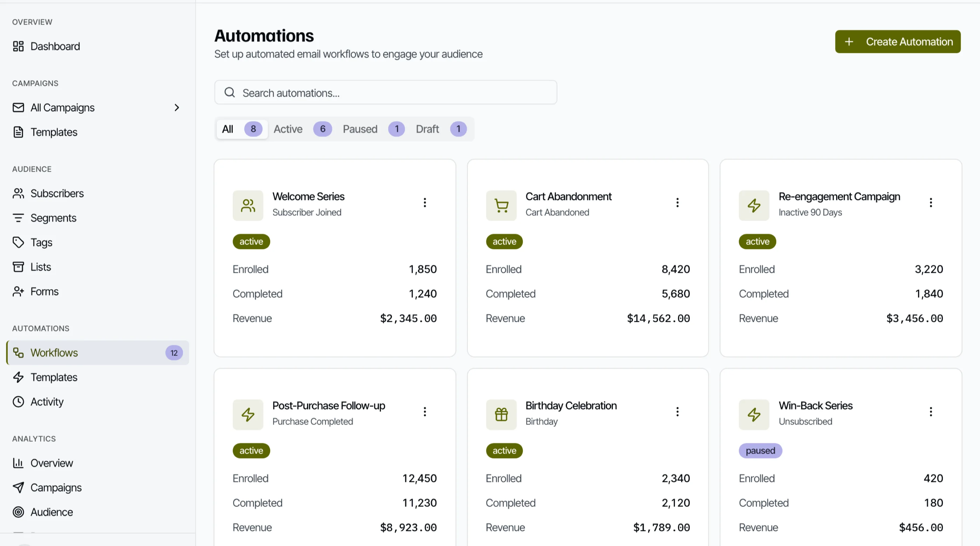This screenshot has height=546, width=980.
Task: Click the Activity clock icon
Action: (x=18, y=402)
